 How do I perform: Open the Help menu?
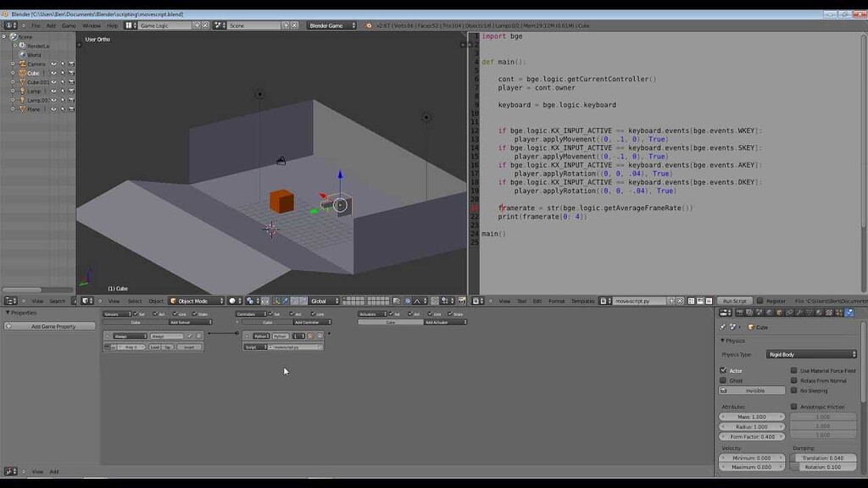pyautogui.click(x=113, y=25)
